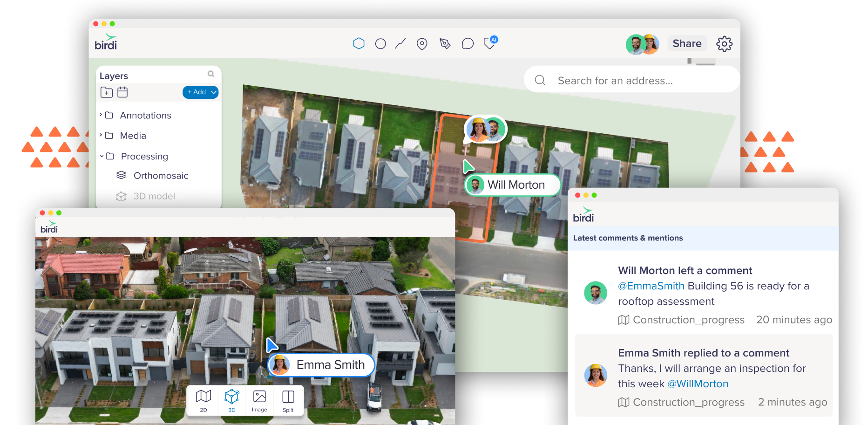
Task: Switch to Image view mode
Action: coord(259,401)
